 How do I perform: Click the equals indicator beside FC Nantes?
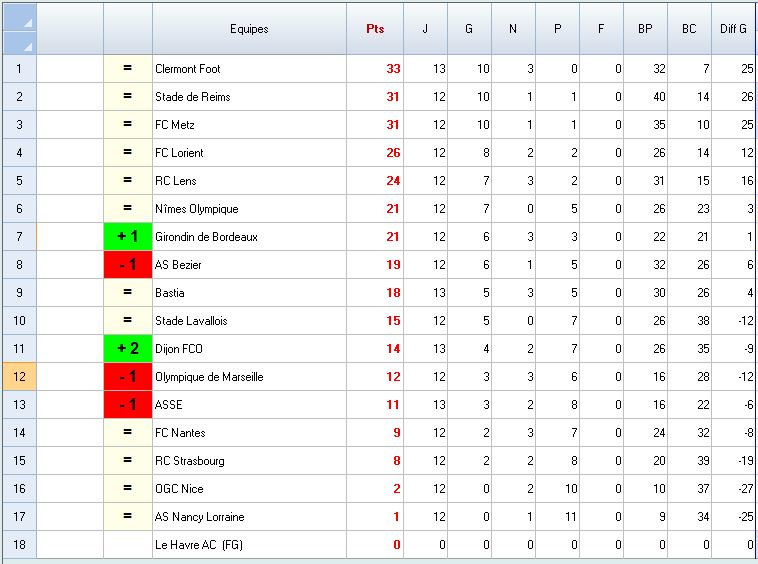[x=128, y=433]
